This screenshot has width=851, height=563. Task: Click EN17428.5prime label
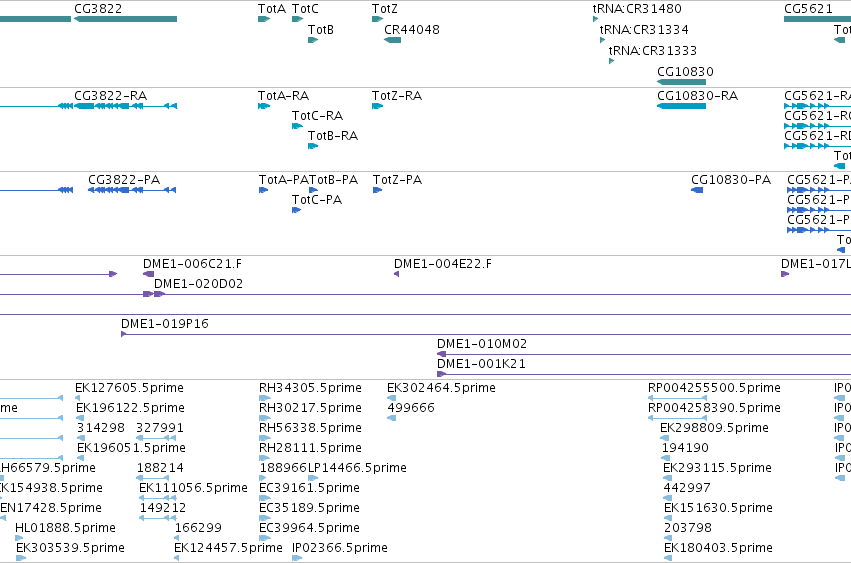coord(51,508)
